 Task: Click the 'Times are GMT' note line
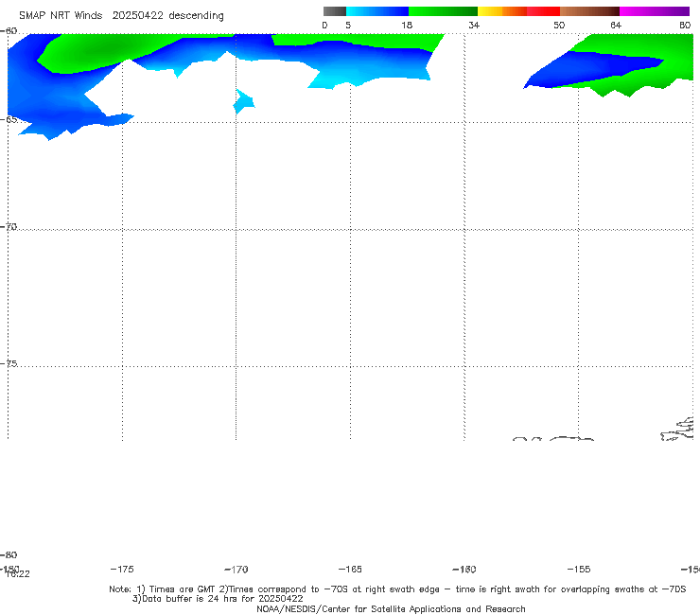(397, 589)
